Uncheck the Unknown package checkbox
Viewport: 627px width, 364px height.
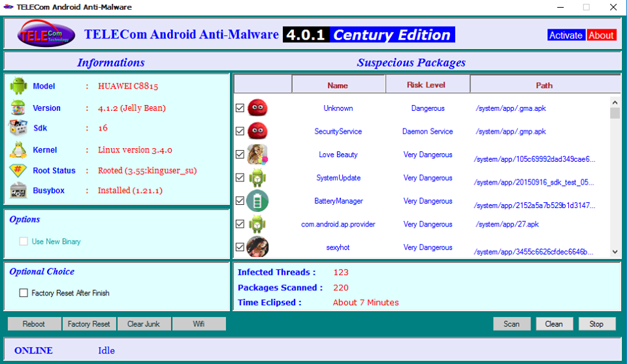pyautogui.click(x=240, y=108)
